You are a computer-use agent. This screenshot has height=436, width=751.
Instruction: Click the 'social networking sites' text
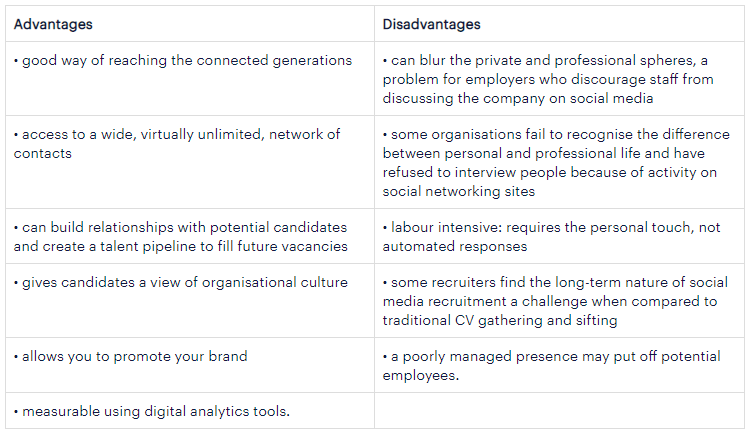point(459,191)
